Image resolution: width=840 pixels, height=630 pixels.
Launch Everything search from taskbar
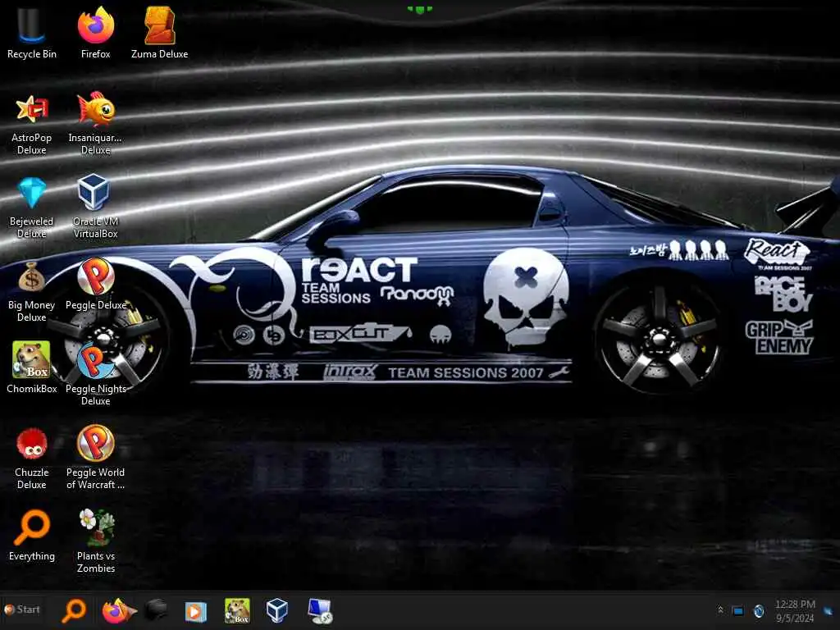[74, 610]
